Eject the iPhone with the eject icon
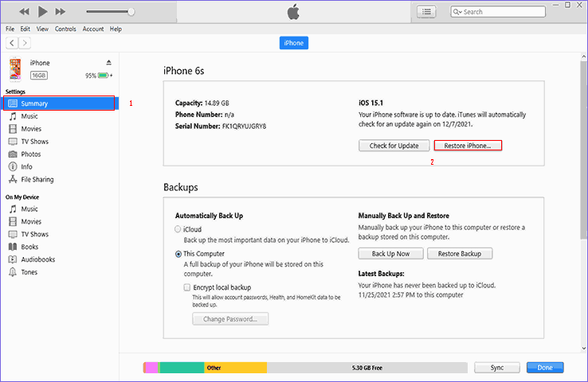 (108, 62)
